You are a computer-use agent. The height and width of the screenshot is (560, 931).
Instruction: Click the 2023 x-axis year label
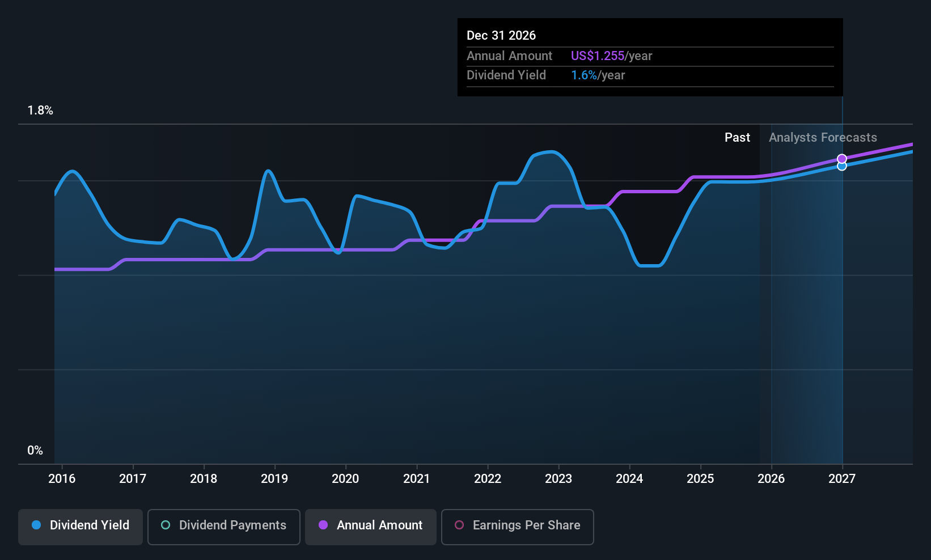(x=558, y=479)
